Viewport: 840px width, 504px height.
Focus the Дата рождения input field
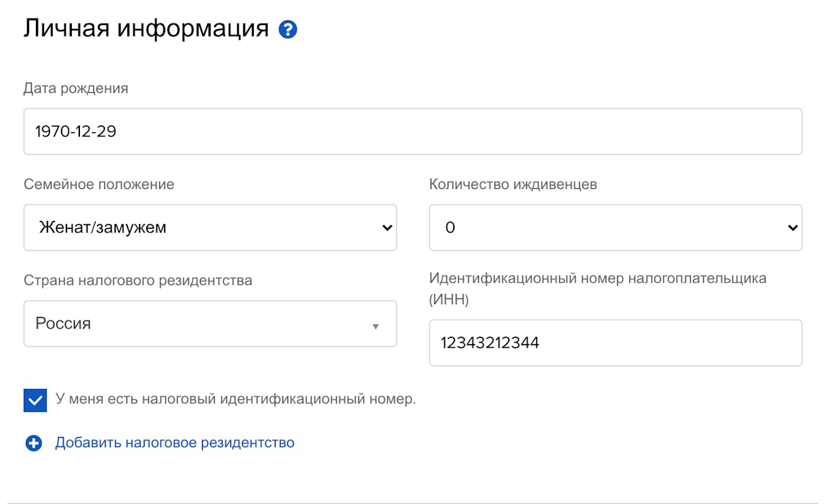pyautogui.click(x=413, y=131)
